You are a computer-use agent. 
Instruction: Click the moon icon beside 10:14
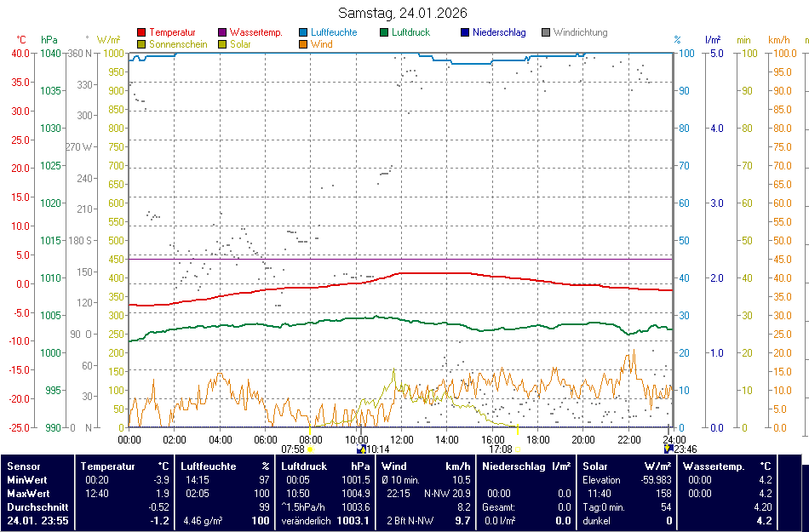[360, 449]
